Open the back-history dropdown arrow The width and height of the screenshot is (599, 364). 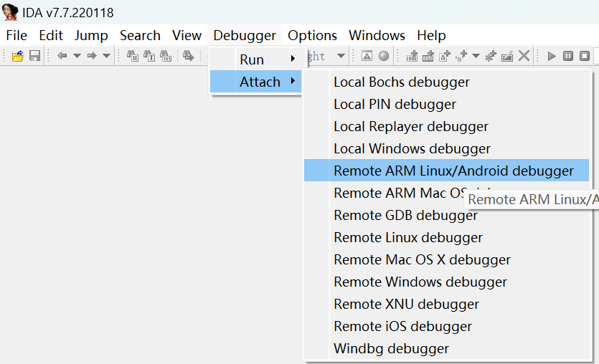76,56
